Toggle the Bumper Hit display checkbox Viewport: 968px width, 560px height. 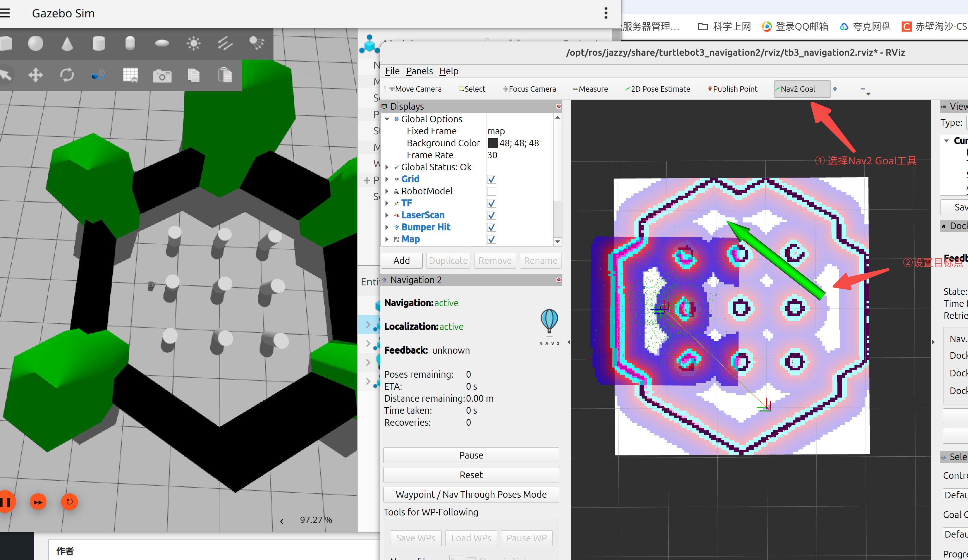click(x=491, y=227)
